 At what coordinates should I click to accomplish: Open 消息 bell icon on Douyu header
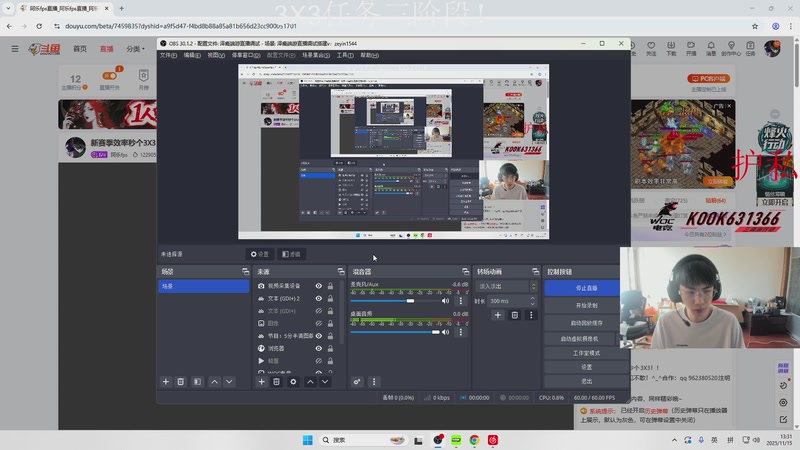click(x=711, y=48)
